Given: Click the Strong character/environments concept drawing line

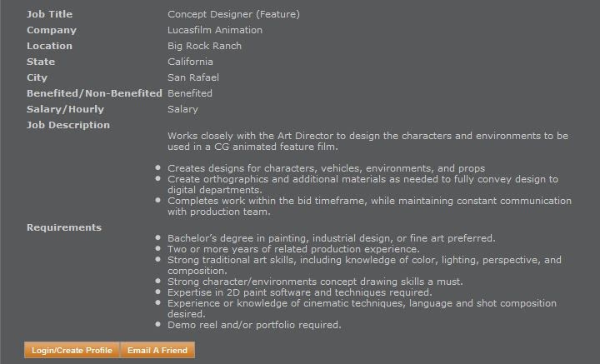Looking at the screenshot, I should pos(315,282).
